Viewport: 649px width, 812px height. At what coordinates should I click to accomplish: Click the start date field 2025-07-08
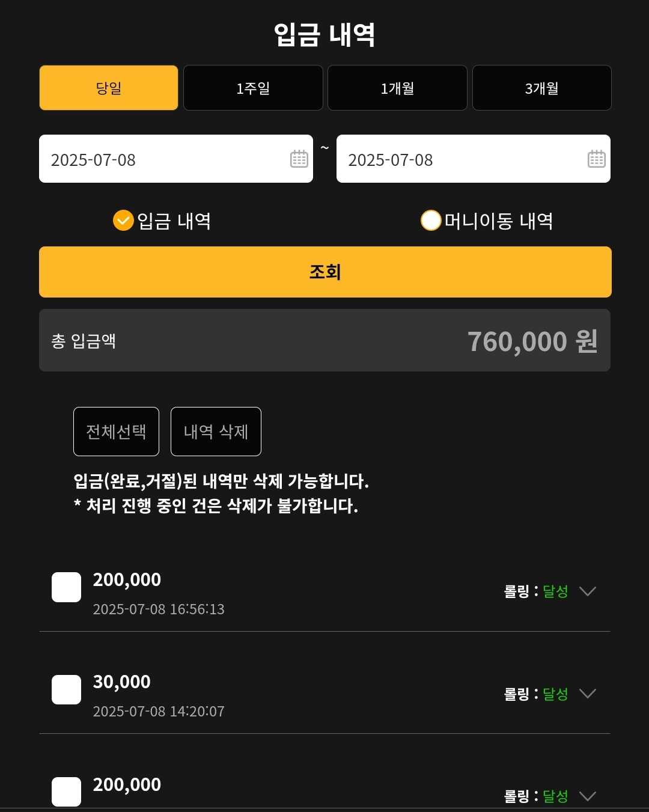[176, 159]
